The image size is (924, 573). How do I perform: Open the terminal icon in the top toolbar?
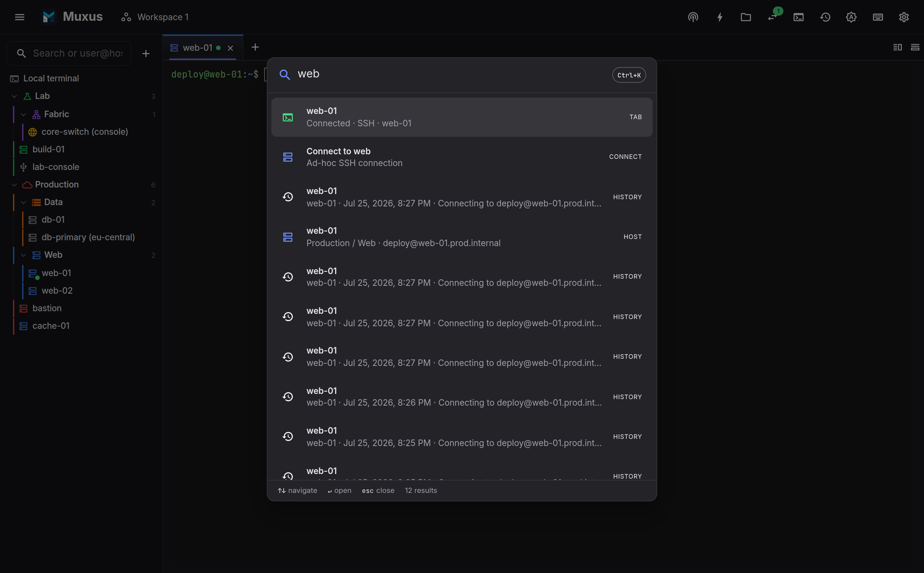[x=798, y=17]
